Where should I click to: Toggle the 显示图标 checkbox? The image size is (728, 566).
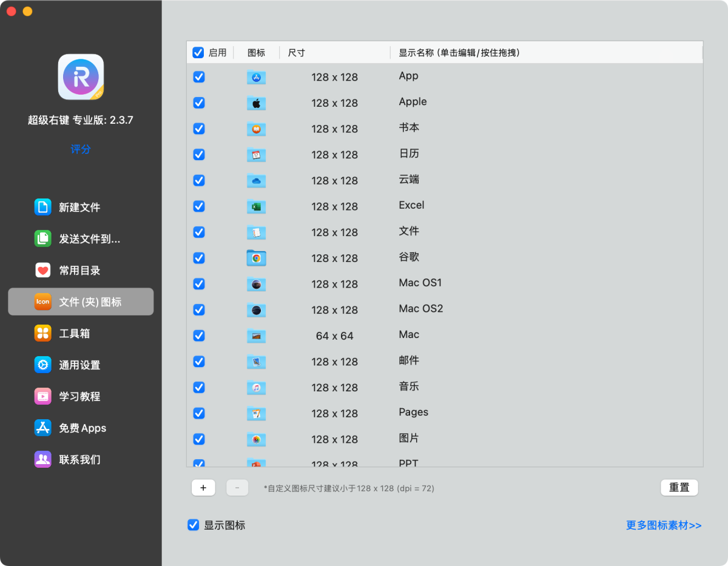(194, 525)
